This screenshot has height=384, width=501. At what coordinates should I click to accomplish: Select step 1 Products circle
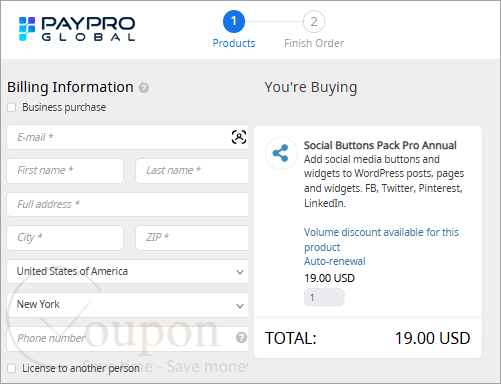tap(234, 21)
